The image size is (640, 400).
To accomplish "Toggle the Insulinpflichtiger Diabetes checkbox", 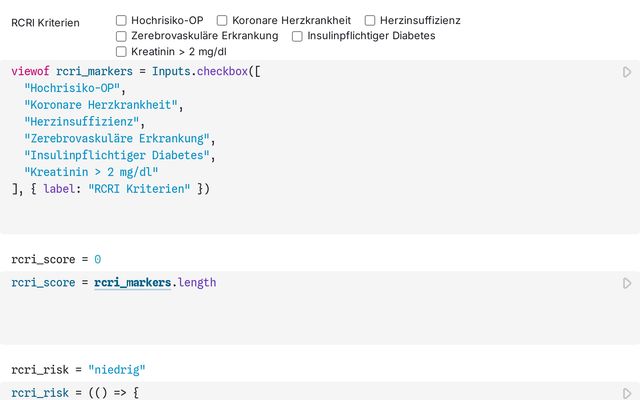I will (x=298, y=36).
